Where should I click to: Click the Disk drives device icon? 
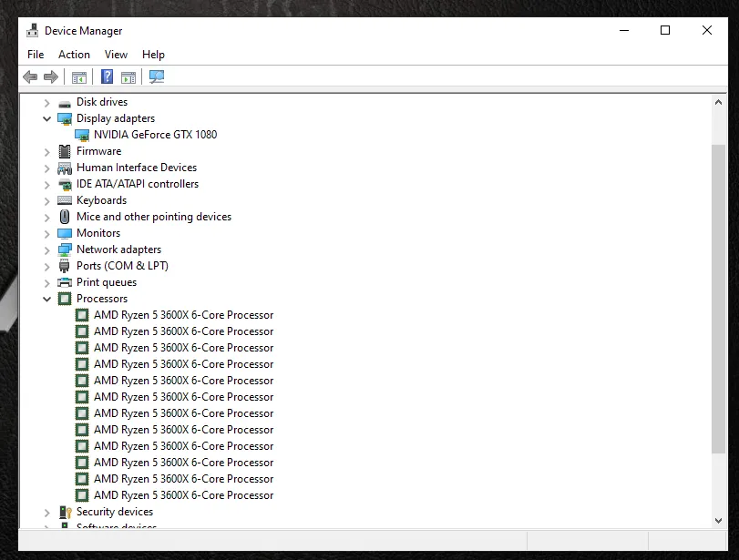pos(64,101)
